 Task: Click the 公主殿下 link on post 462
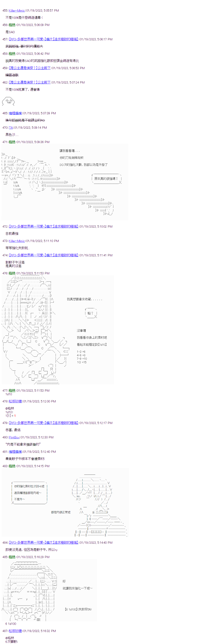pos(30,82)
